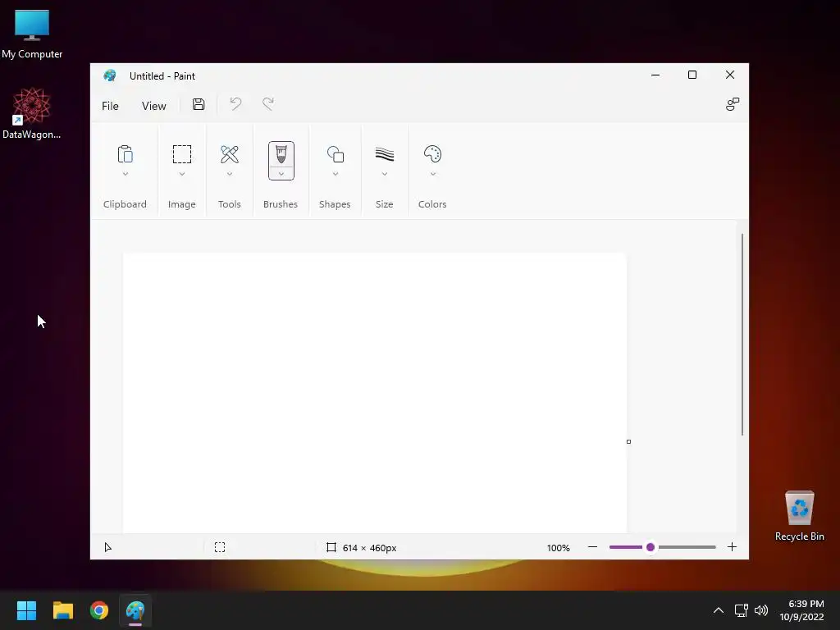Click the Tools pencil and brush icon
Screen dimensions: 840x630
(x=230, y=154)
